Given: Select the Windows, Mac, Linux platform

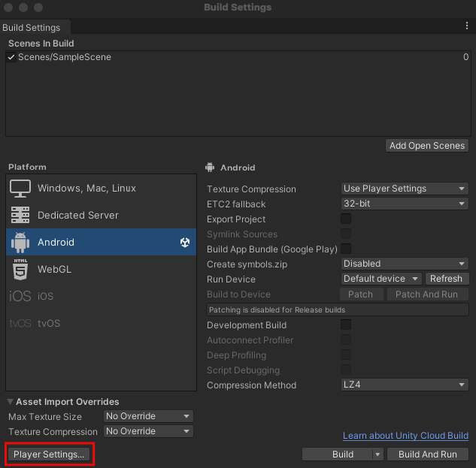Looking at the screenshot, I should 101,189.
